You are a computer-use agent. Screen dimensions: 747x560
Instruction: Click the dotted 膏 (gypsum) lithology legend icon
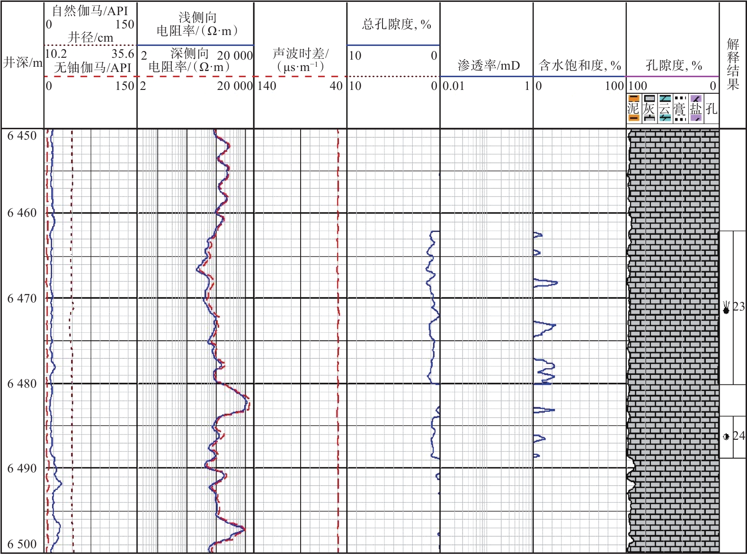coord(680,108)
